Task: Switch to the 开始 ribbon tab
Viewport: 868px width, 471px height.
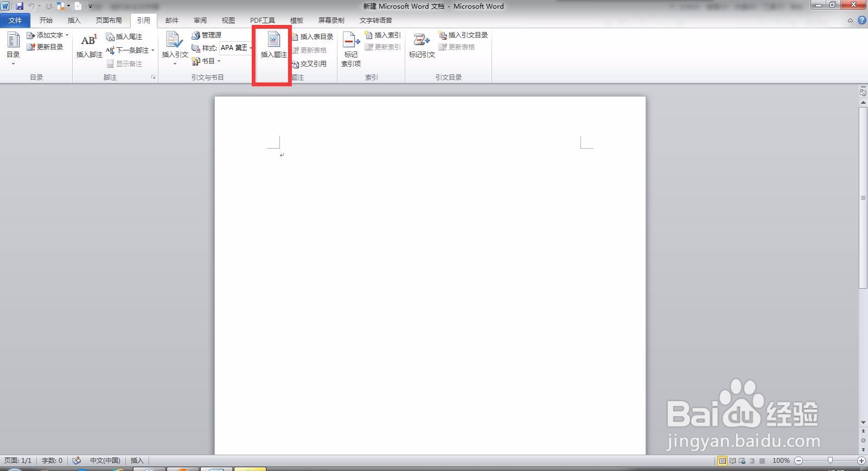Action: tap(46, 21)
